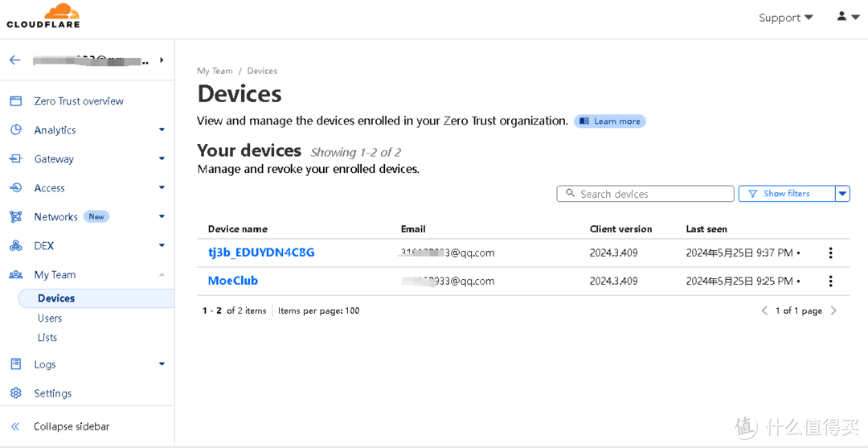
Task: Click the Learn more documentation link
Action: click(x=610, y=121)
